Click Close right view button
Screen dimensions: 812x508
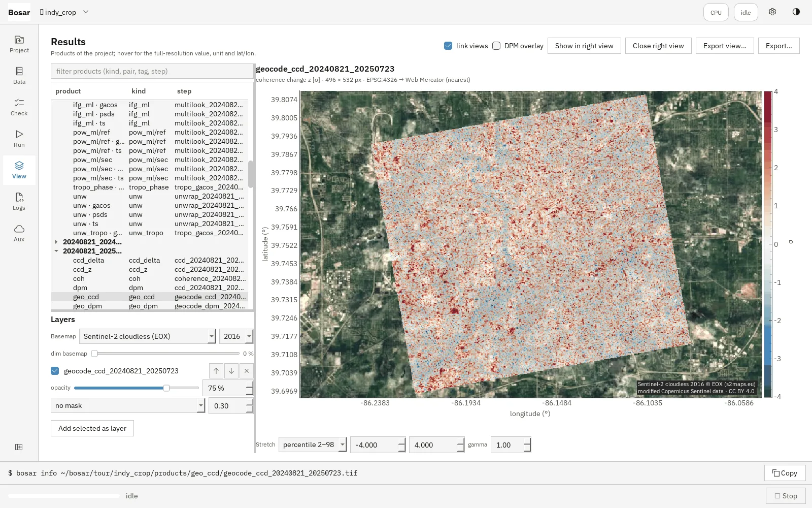[x=658, y=46]
